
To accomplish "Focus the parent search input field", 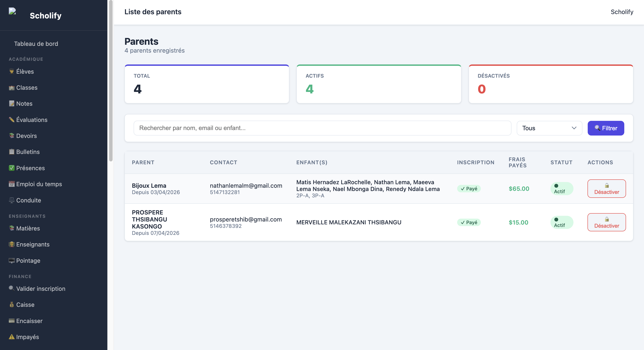I will point(322,128).
